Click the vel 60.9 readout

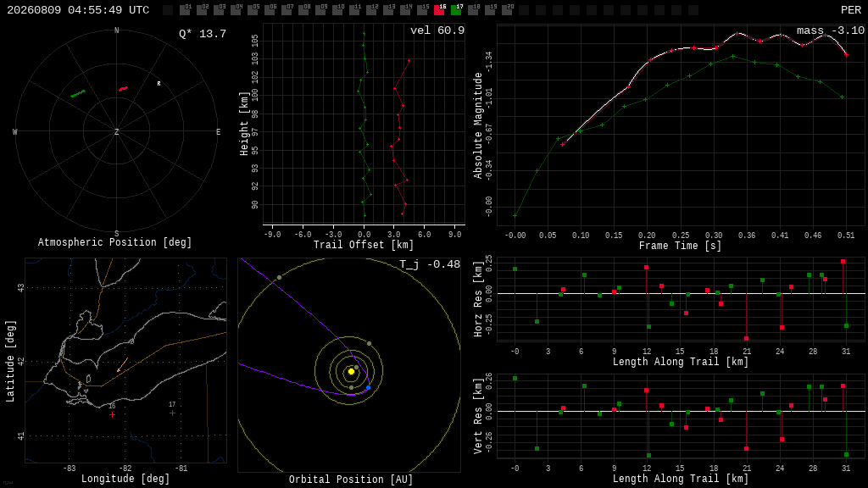click(x=437, y=30)
